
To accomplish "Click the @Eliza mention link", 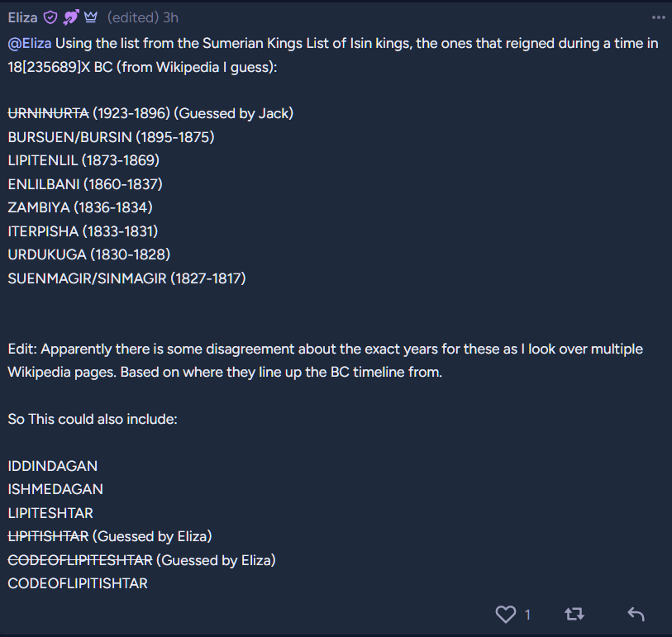I will coord(30,43).
